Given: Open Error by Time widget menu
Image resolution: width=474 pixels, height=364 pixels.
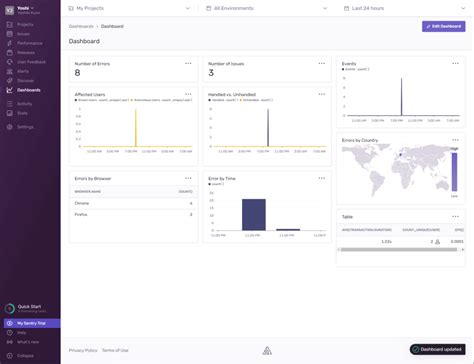Looking at the screenshot, I should tap(322, 178).
